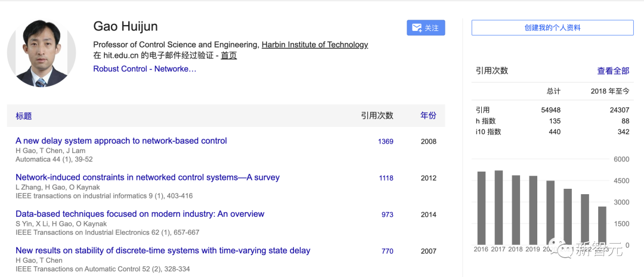Viewport: 644px width, 277px height.
Task: Click 'IEEE Transactions on Automatic Control 52 (2), 328-334'
Action: click(103, 269)
